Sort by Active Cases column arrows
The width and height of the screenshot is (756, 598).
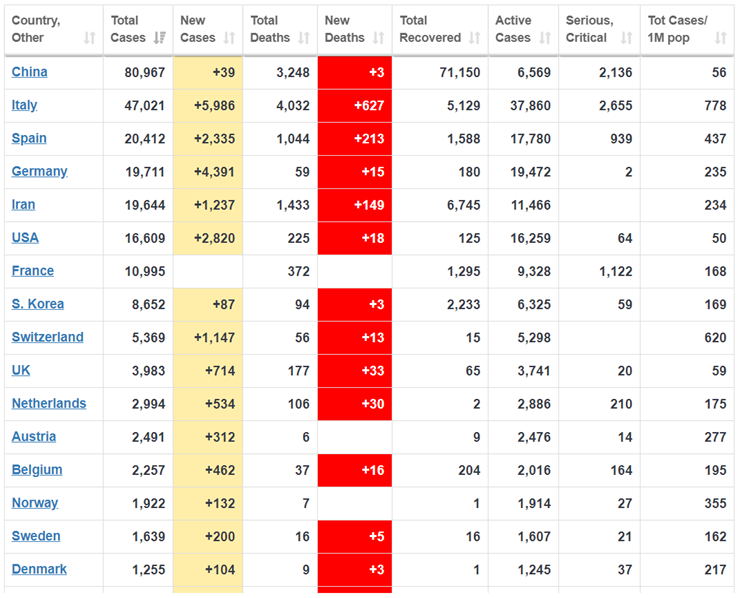pos(545,38)
